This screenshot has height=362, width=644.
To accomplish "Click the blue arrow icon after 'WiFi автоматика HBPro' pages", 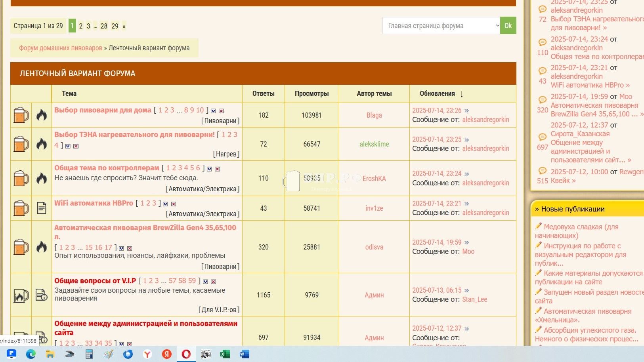I will click(x=165, y=204).
